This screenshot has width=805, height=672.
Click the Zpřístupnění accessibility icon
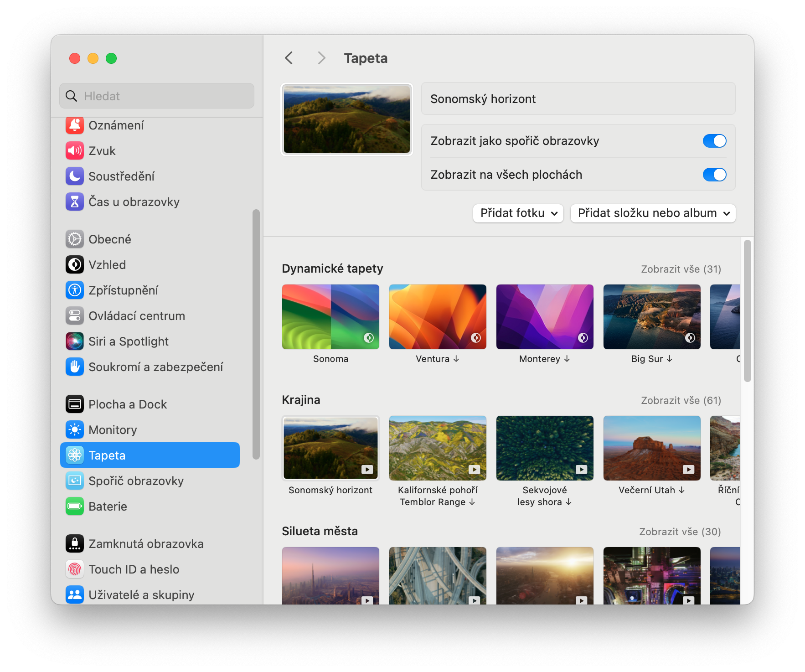(74, 290)
